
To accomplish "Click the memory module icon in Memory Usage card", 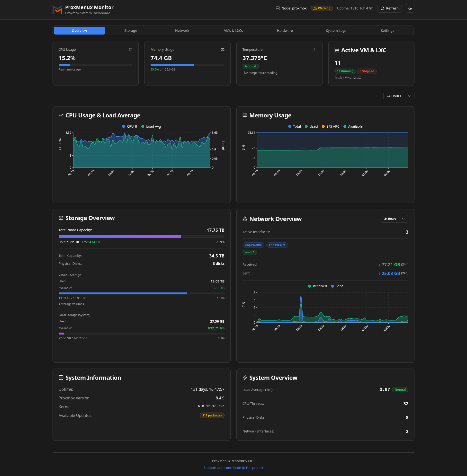I will (x=222, y=50).
